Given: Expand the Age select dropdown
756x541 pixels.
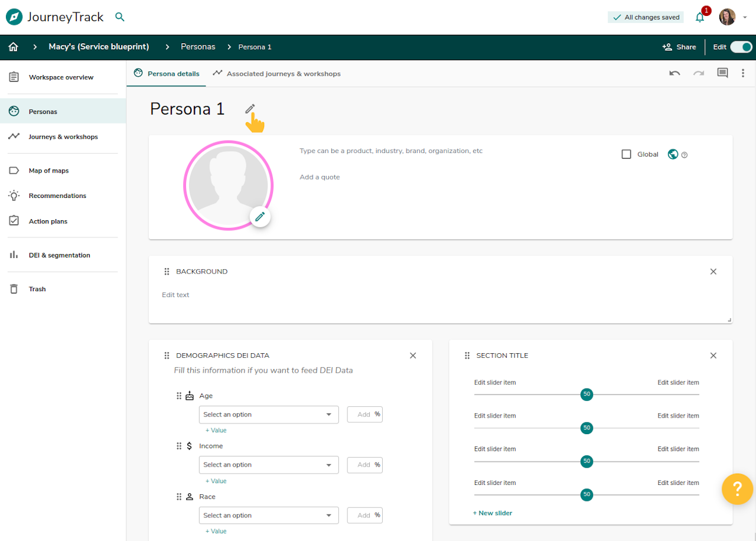Looking at the screenshot, I should click(269, 415).
